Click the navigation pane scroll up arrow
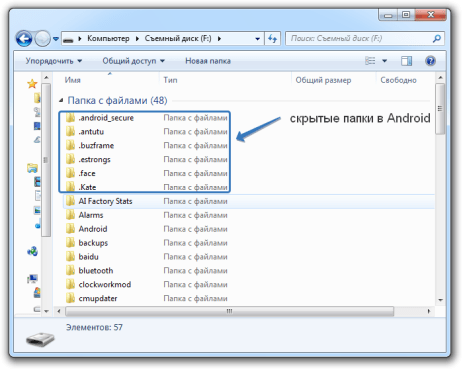Viewport: 463px width, 370px height. (46, 78)
